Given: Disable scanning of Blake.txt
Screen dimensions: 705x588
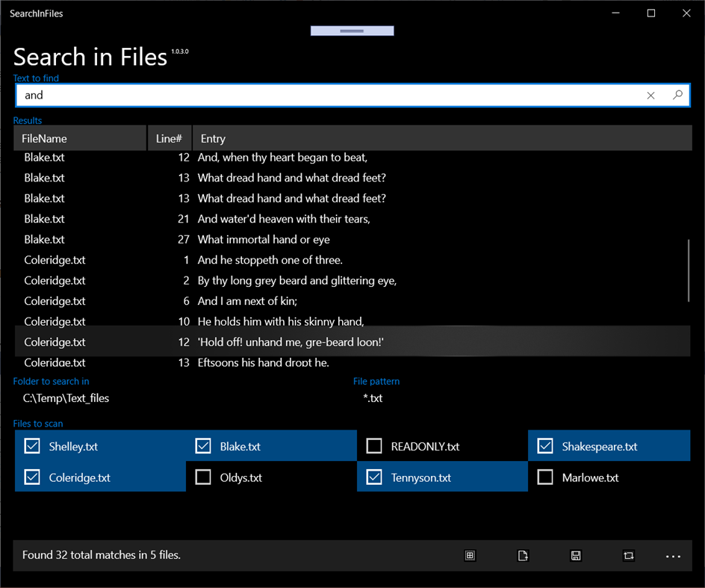Looking at the screenshot, I should click(202, 445).
